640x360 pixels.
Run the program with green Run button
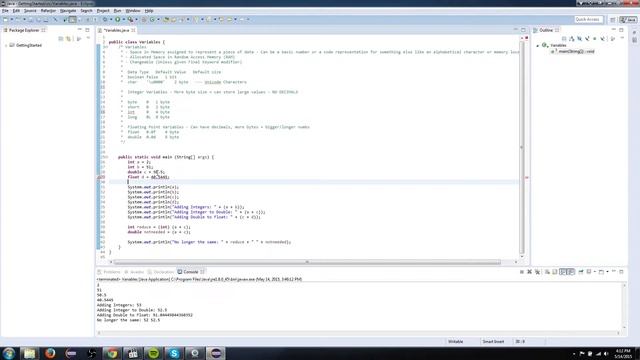[118, 20]
